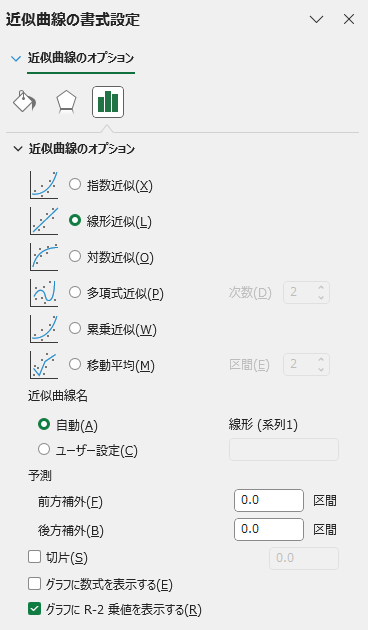Click the linear trendline graph icon

(x=44, y=221)
